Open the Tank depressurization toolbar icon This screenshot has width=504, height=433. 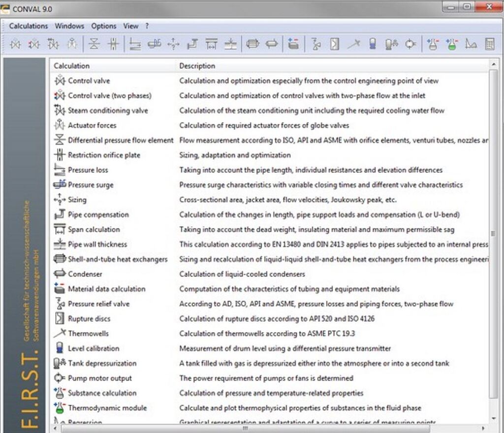pyautogui.click(x=391, y=44)
